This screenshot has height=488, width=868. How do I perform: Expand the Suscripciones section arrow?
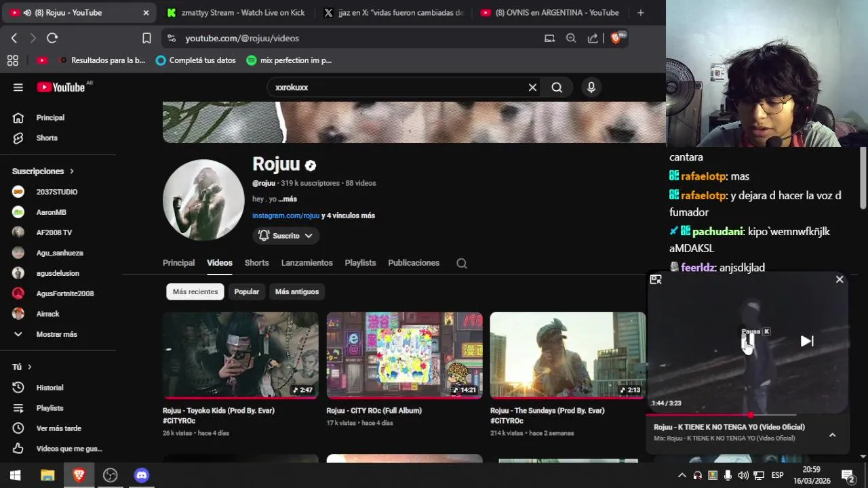coord(71,171)
